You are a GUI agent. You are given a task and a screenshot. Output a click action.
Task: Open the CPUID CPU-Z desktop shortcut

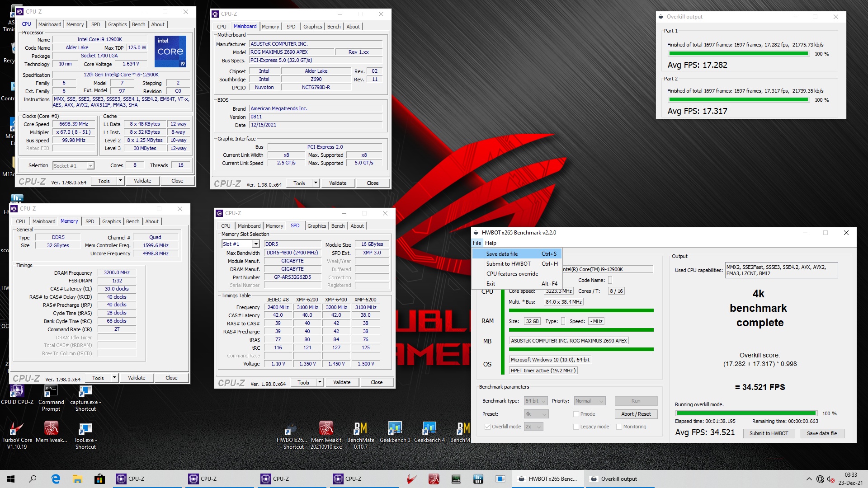point(17,394)
